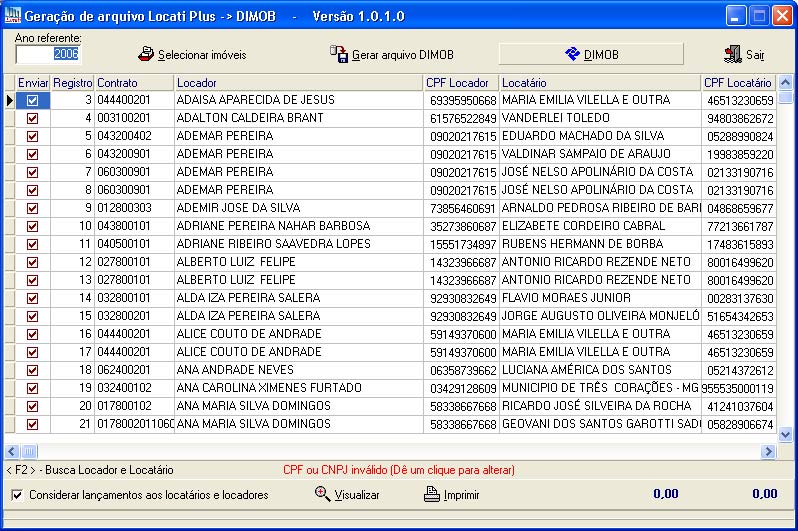
Task: Click the Visualizar magnifier icon
Action: 323,493
